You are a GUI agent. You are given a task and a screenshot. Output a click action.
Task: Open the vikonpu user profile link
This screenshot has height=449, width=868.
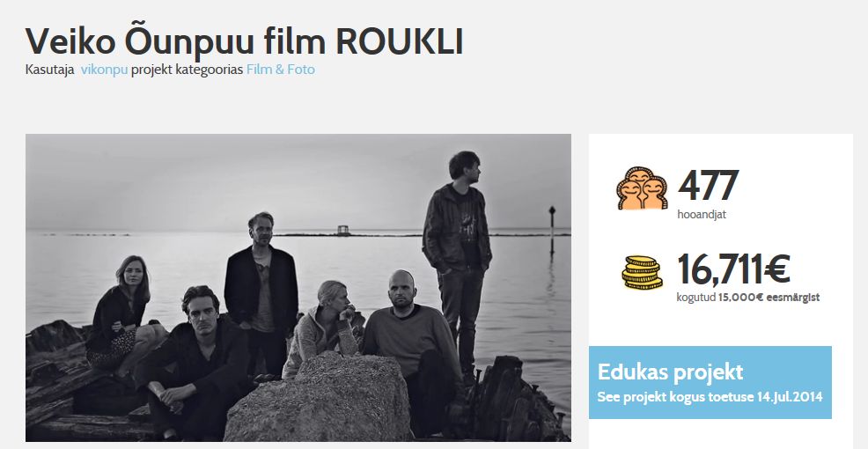pyautogui.click(x=104, y=70)
